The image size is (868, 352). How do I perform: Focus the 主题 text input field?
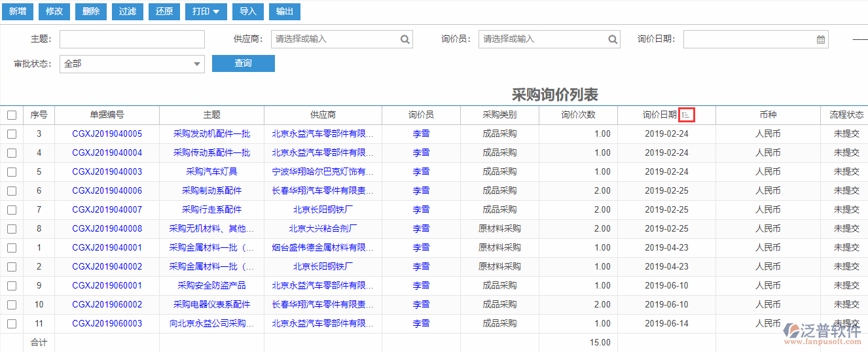pos(132,39)
